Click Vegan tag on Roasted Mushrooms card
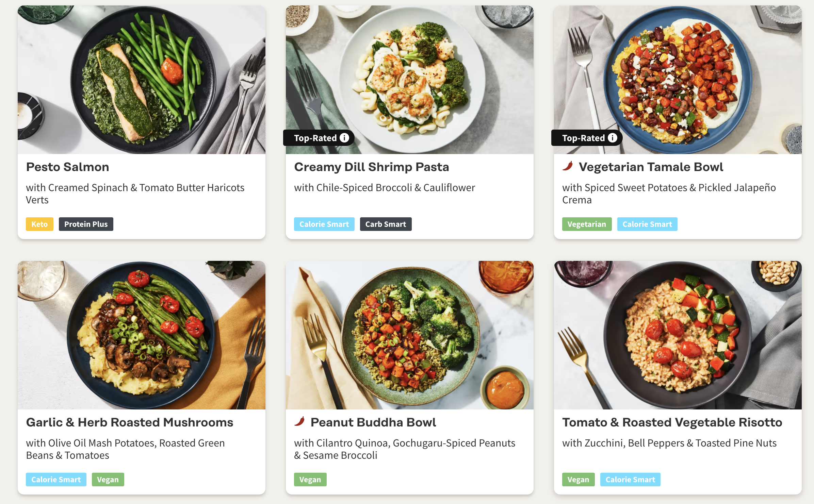This screenshot has width=814, height=504. [x=108, y=480]
